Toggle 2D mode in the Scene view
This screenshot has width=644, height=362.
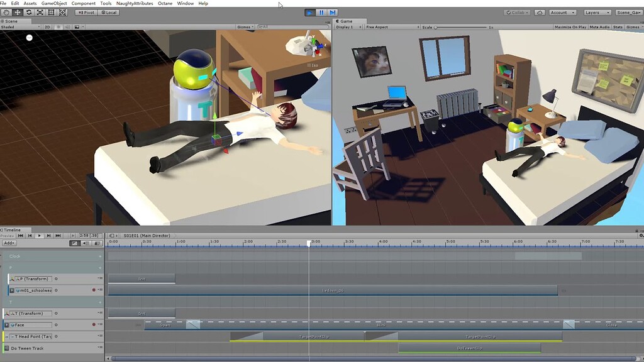47,26
